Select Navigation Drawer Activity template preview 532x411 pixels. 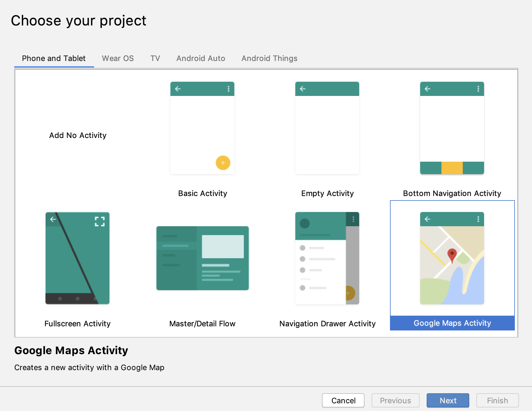point(327,258)
